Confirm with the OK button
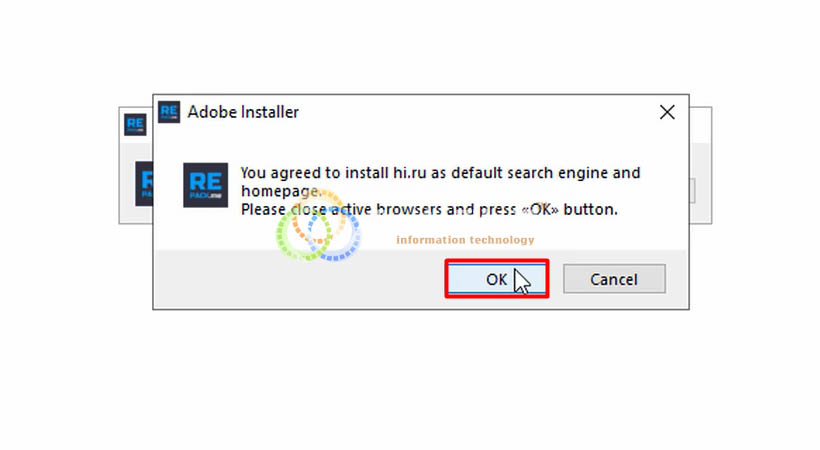This screenshot has height=450, width=820. [496, 279]
